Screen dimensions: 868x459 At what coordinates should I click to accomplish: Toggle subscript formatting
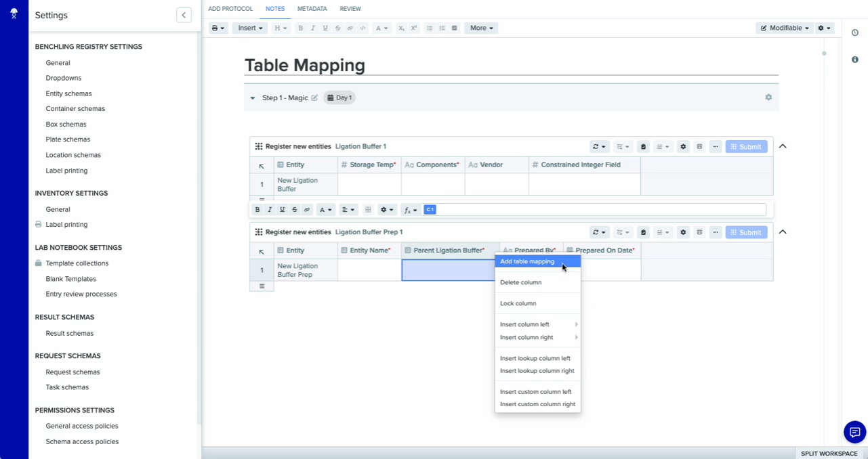401,28
